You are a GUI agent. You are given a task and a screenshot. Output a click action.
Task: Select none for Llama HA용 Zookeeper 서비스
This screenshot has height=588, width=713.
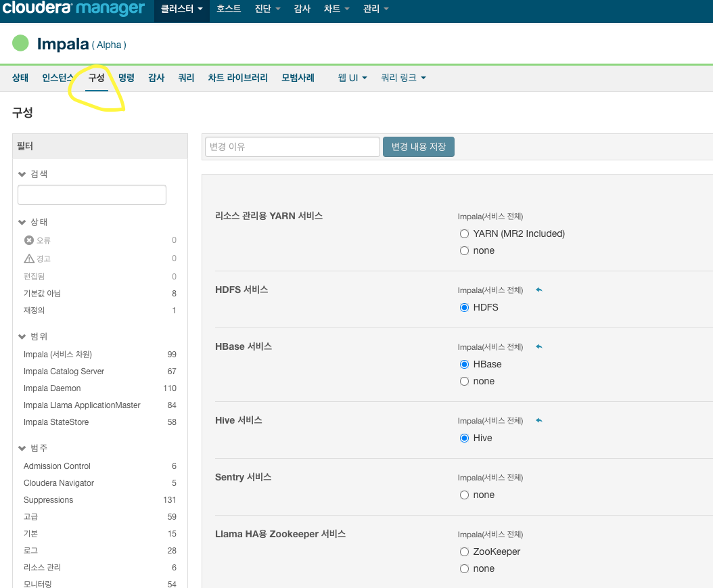(x=464, y=568)
